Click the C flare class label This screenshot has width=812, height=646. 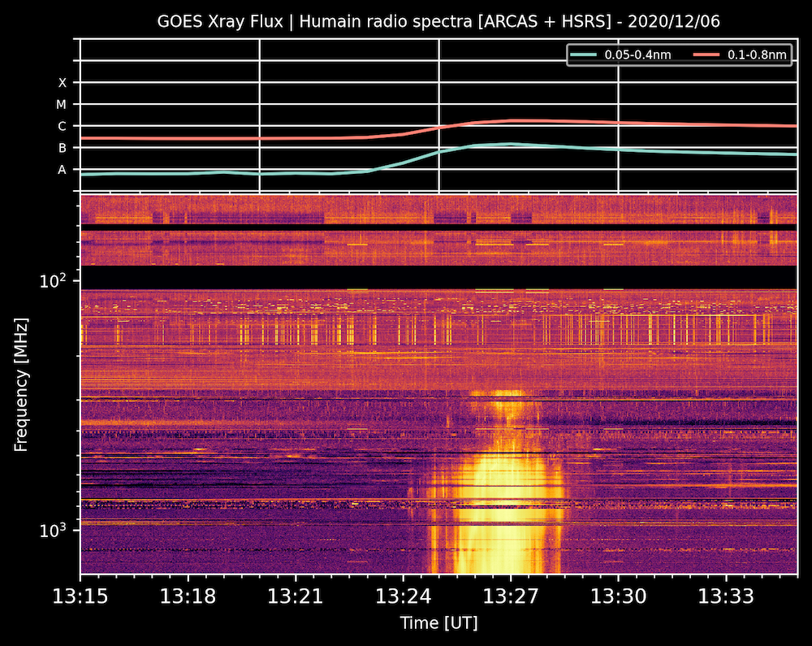63,127
